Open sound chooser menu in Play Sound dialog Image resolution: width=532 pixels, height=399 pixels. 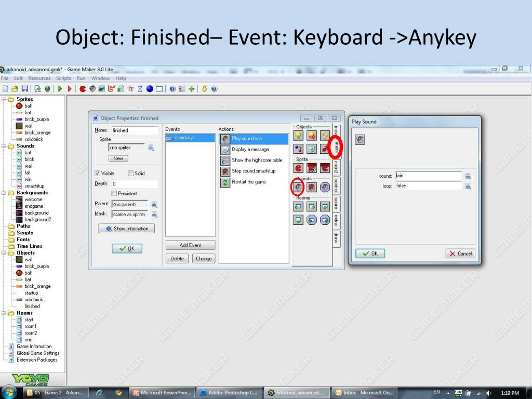468,176
